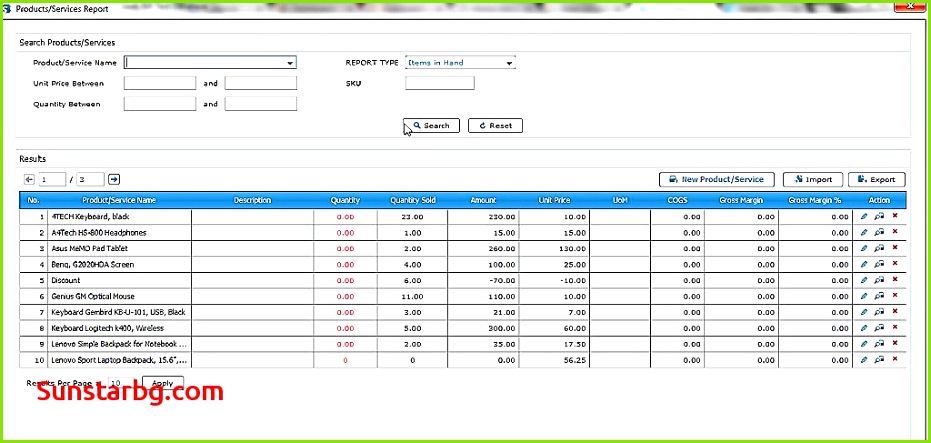Image resolution: width=931 pixels, height=443 pixels.
Task: Go to previous results page arrow
Action: pyautogui.click(x=29, y=179)
